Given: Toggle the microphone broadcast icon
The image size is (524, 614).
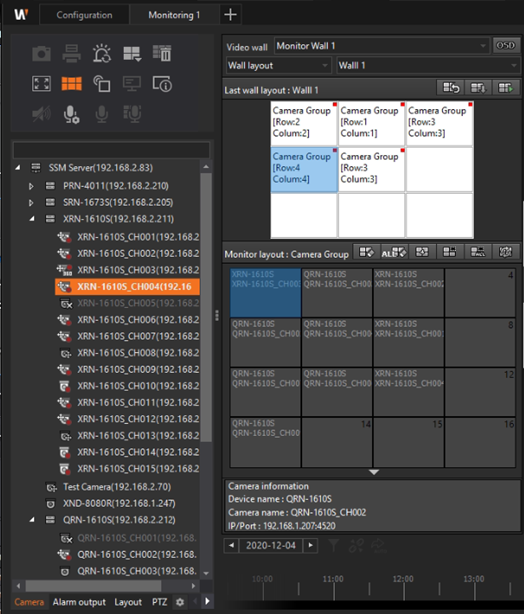Looking at the screenshot, I should coord(132,114).
